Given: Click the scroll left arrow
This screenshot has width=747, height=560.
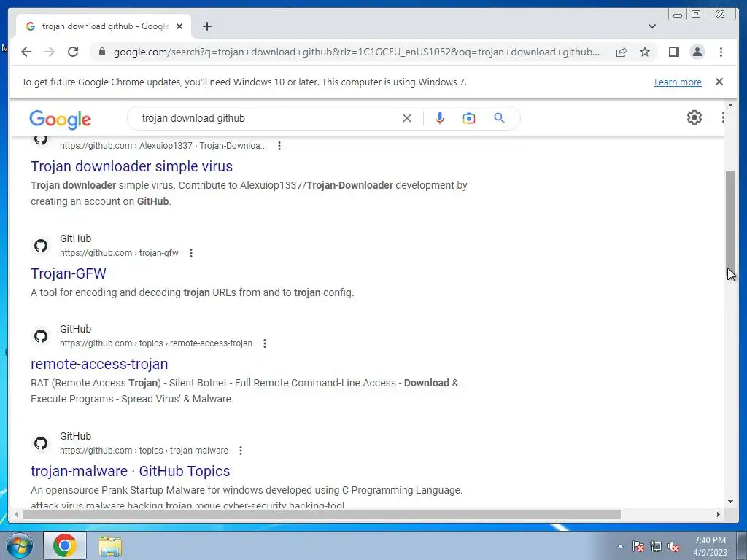Looking at the screenshot, I should pos(16,514).
